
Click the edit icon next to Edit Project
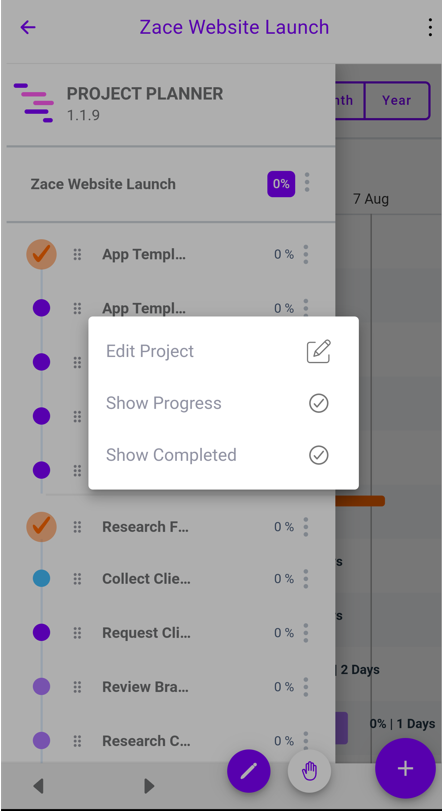point(318,352)
